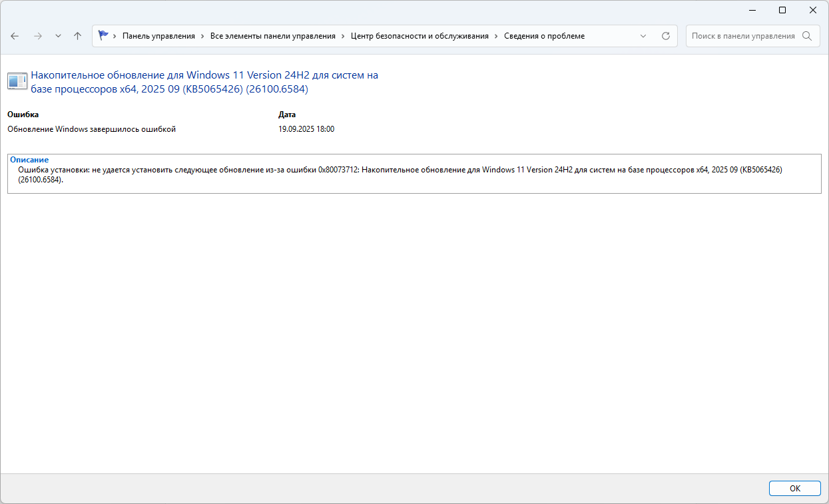The image size is (829, 504).
Task: Expand chevron after 'Панель управления' breadcrumb
Action: [203, 36]
